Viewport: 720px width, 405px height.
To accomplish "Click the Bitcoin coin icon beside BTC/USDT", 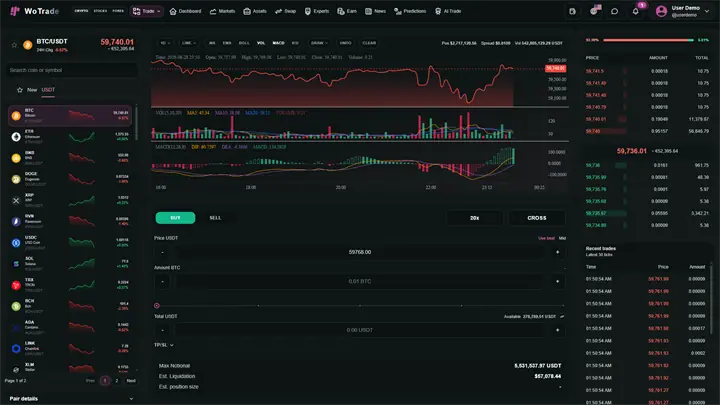I will (x=28, y=45).
